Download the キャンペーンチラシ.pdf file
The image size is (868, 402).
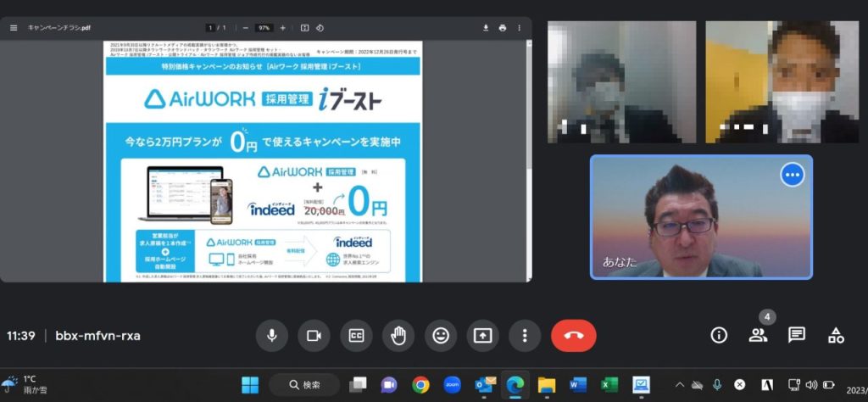[x=486, y=28]
